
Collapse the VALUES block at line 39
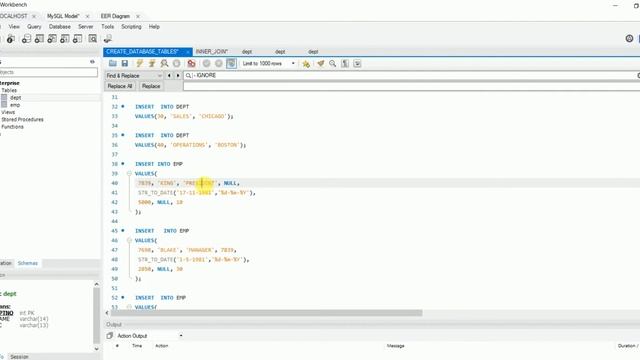(x=129, y=173)
